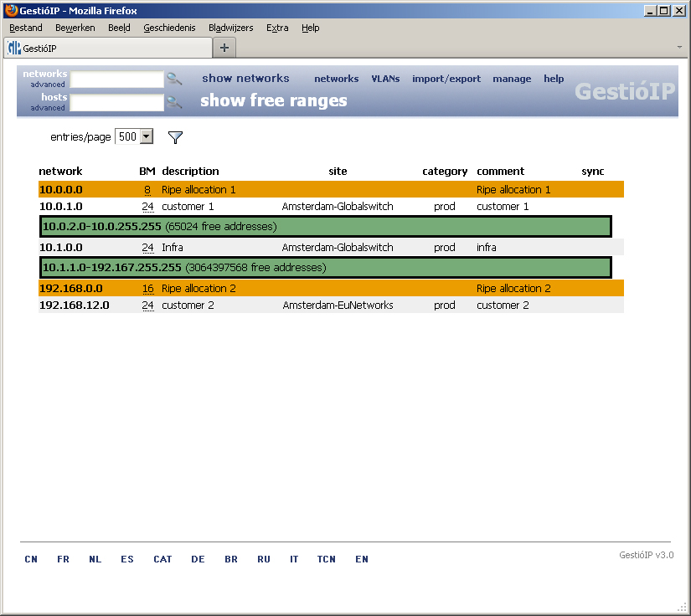
Task: Click site Amsterdam-EuNetworks cell
Action: [x=338, y=305]
